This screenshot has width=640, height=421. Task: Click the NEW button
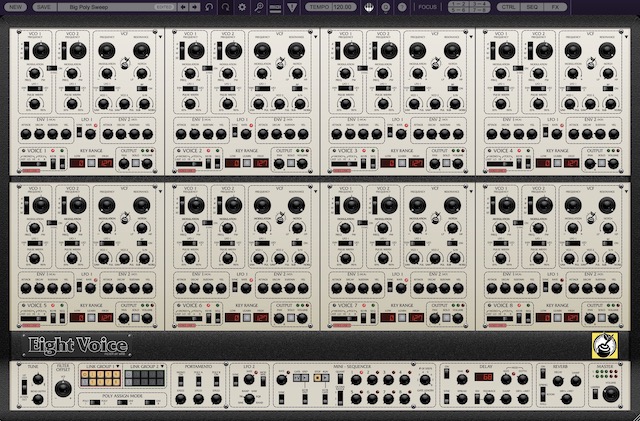16,7
